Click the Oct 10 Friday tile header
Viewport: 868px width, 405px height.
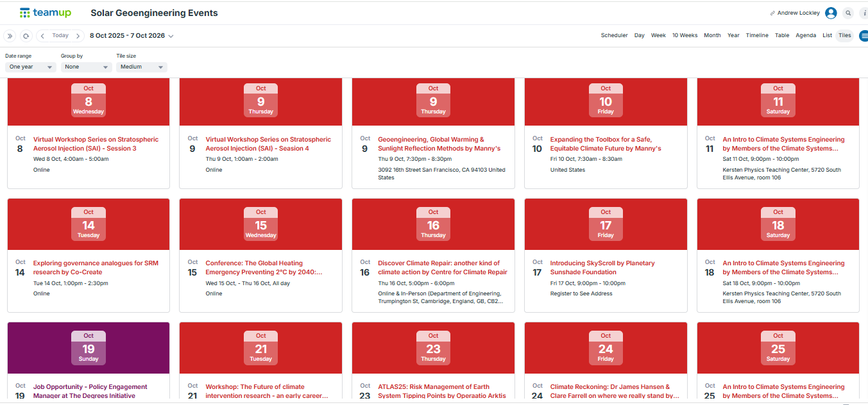pyautogui.click(x=606, y=101)
